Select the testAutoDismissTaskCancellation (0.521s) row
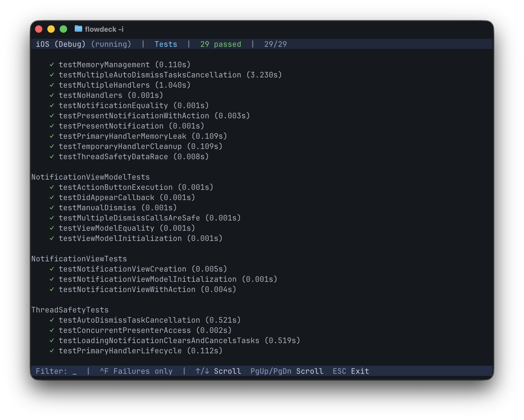524x420 pixels. tap(145, 320)
